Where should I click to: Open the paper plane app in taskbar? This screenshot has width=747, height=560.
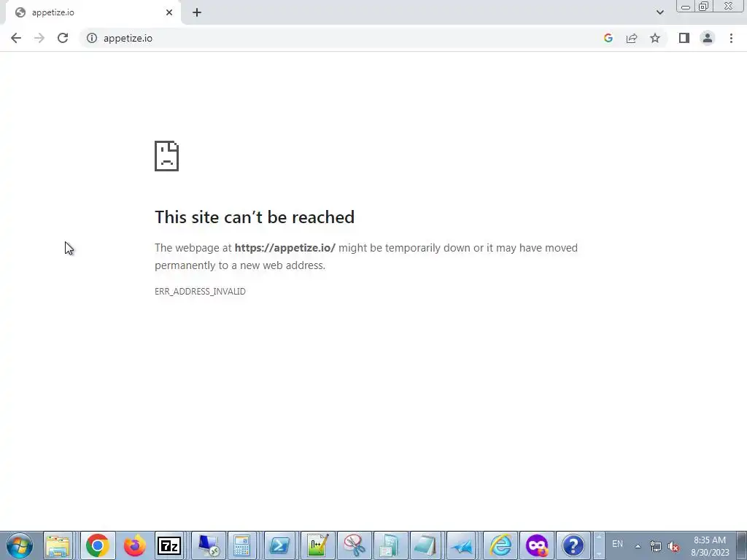[462, 545]
